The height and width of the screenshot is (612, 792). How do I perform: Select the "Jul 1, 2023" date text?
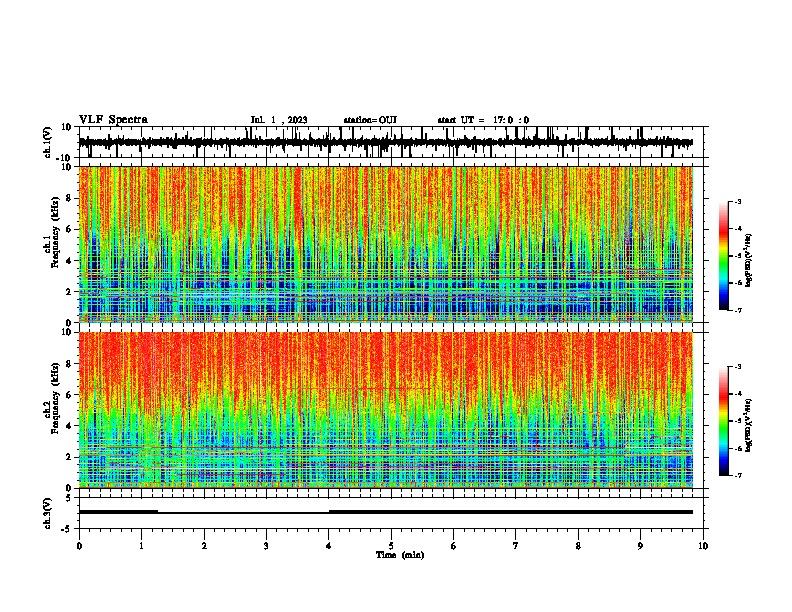pos(279,120)
